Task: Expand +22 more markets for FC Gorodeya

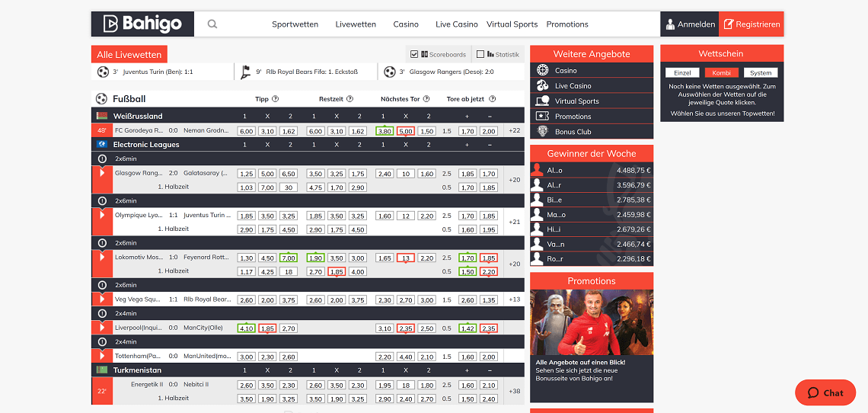Action: coord(514,131)
